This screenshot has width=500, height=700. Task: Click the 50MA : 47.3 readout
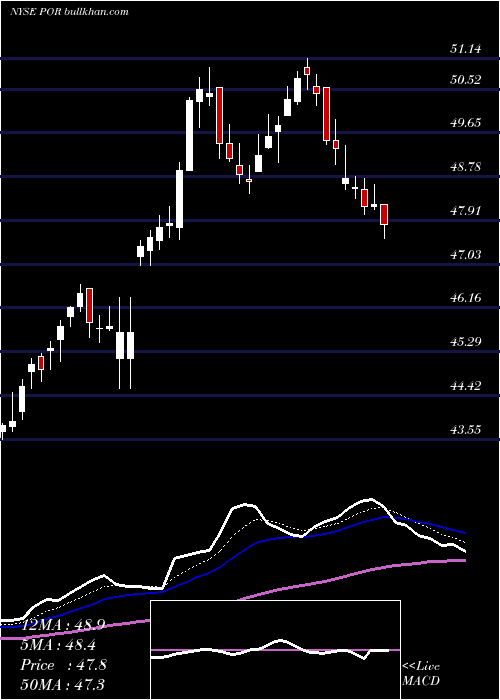point(62,684)
